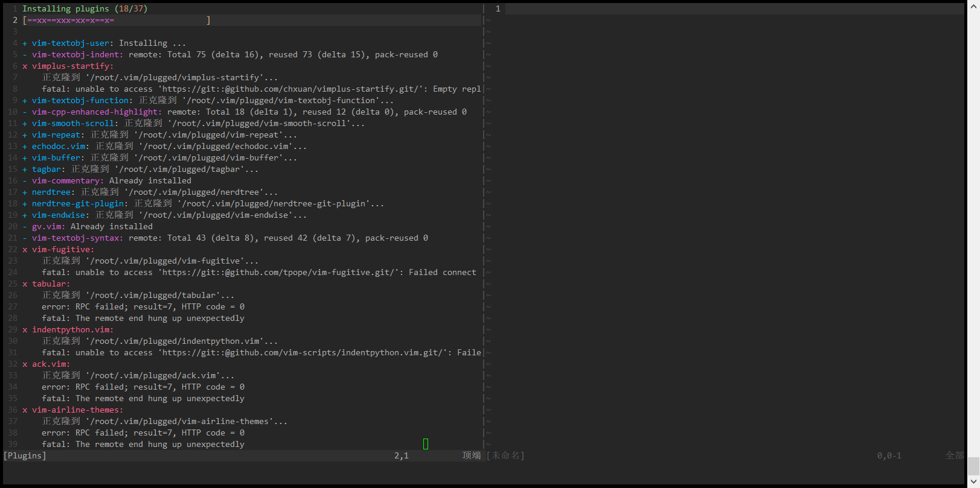
Task: Click the 全部 indicator in right status line
Action: point(955,455)
